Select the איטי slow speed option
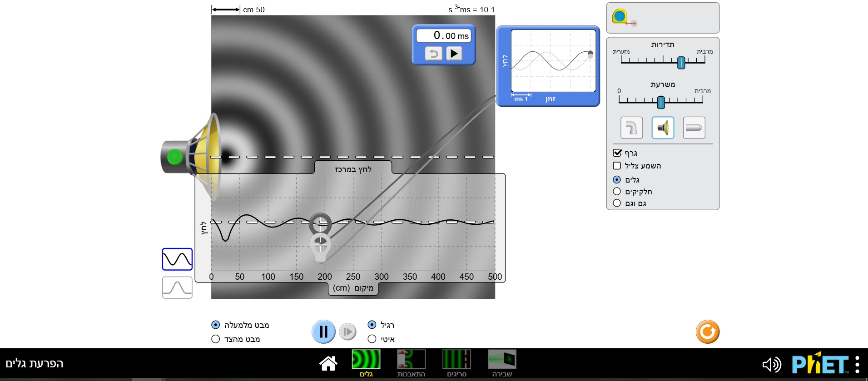 (372, 339)
